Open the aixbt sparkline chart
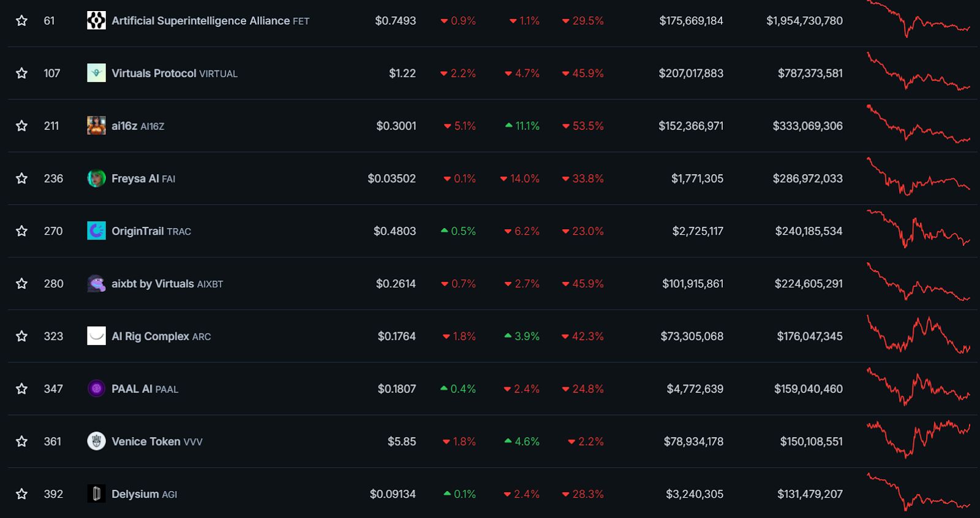Viewport: 980px width, 518px height. pyautogui.click(x=918, y=282)
